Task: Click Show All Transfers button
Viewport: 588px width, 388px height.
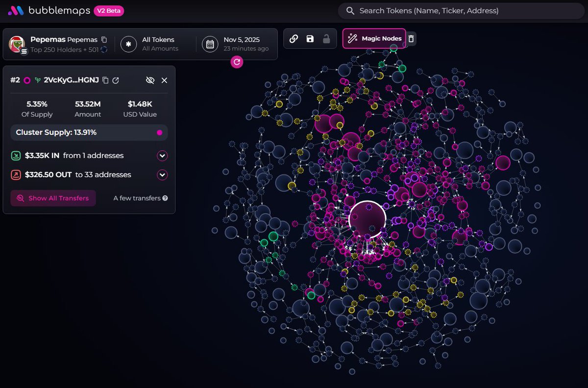Action: click(x=53, y=198)
